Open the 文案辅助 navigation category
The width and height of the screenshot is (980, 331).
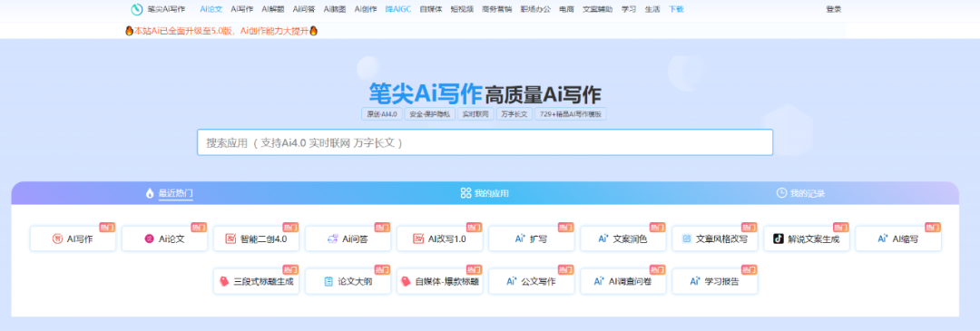597,9
